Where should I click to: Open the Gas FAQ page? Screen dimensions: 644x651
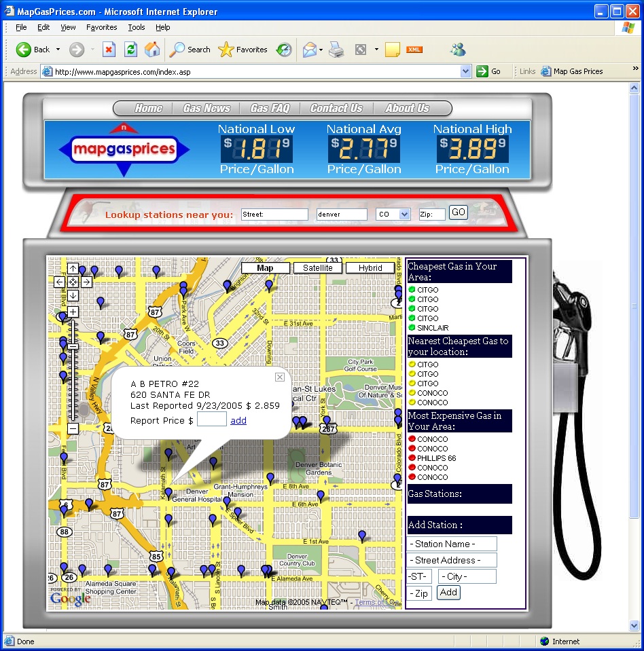coord(270,109)
